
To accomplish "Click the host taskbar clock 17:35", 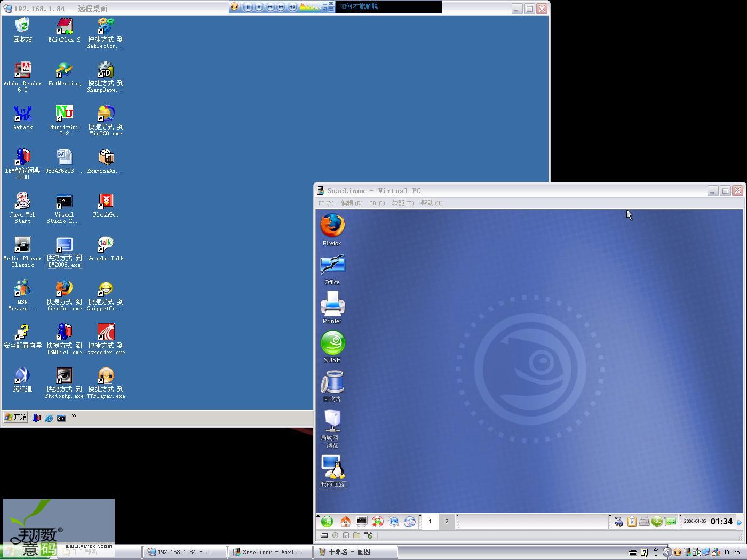I will tap(732, 552).
